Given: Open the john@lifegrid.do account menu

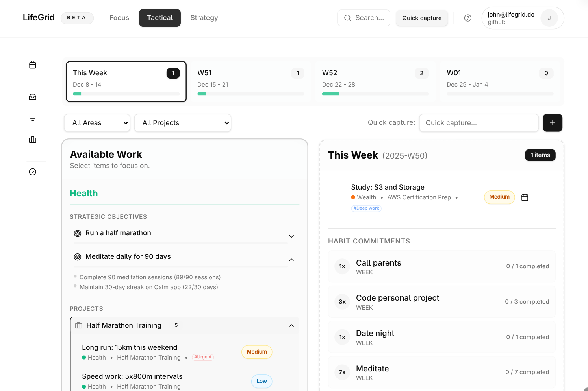Looking at the screenshot, I should click(510, 18).
